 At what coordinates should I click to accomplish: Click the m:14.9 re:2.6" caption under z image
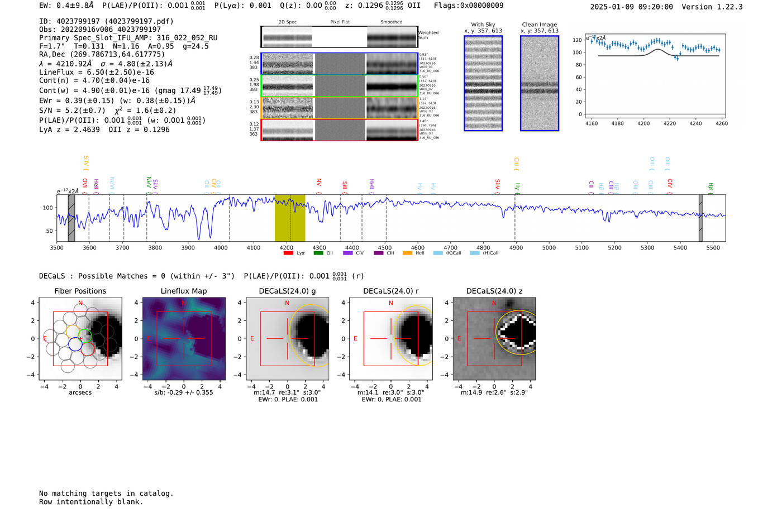point(494,392)
